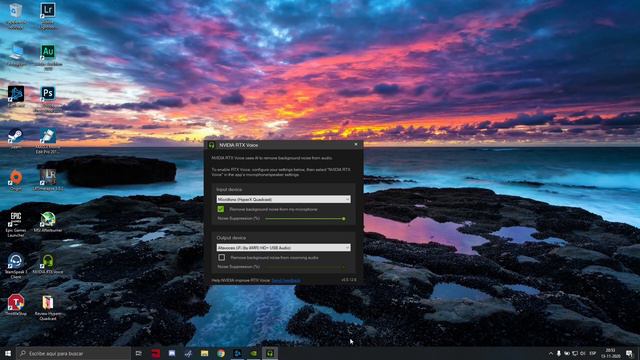This screenshot has height=360, width=640.
Task: Open the red AMD app on taskbar
Action: click(x=156, y=353)
